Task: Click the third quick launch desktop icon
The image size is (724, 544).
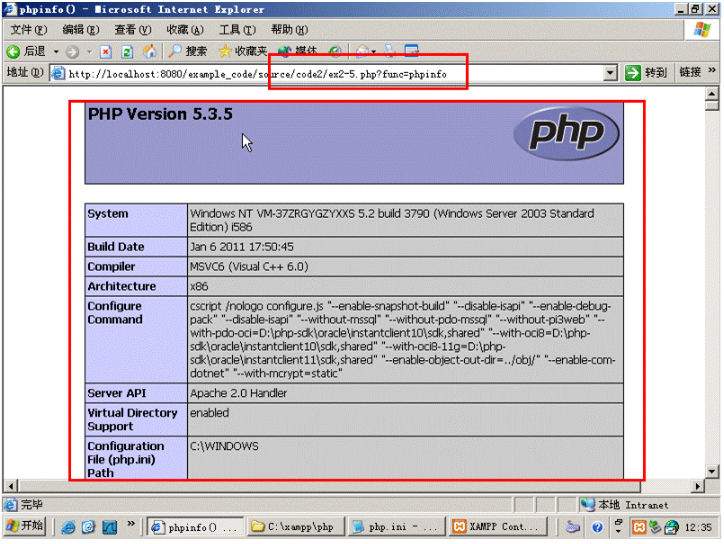Action: [109, 527]
